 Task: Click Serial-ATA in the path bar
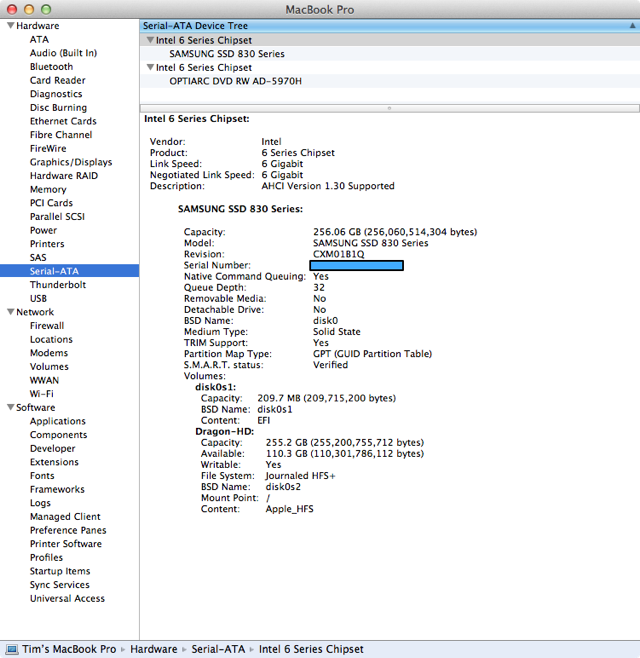pyautogui.click(x=218, y=649)
